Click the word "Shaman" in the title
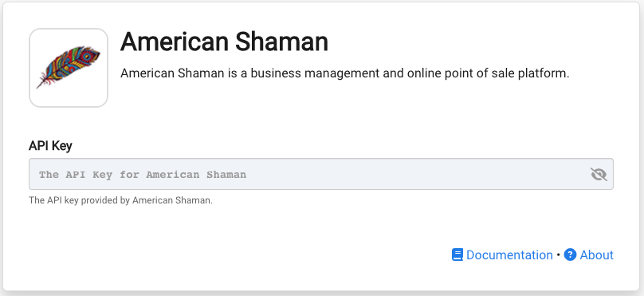The width and height of the screenshot is (644, 296). click(x=281, y=41)
